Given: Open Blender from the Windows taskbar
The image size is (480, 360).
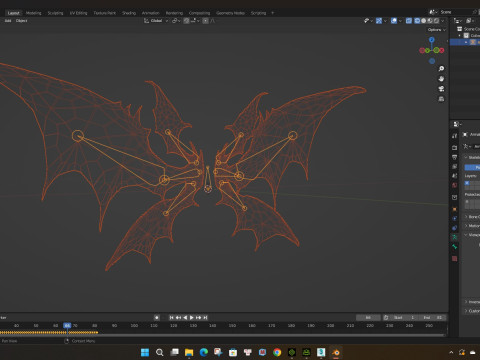Looking at the screenshot, I should (336, 352).
